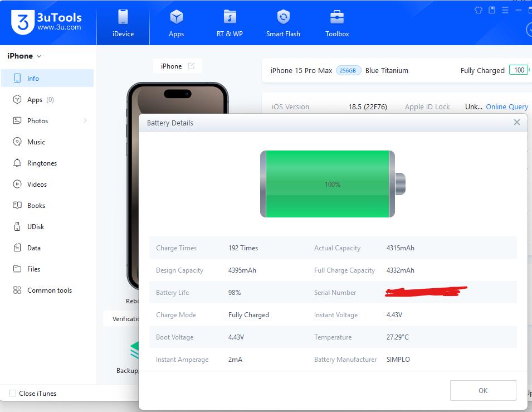Open Common tools in the sidebar
Viewport: 532px width, 412px height.
[x=47, y=290]
